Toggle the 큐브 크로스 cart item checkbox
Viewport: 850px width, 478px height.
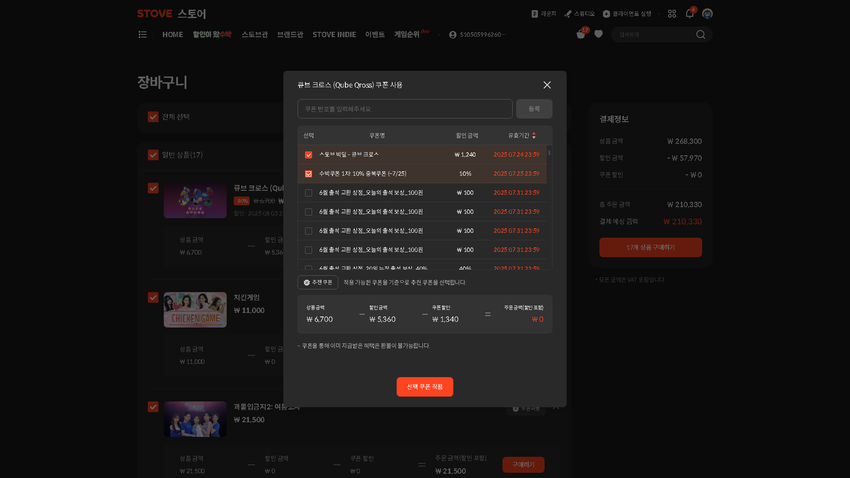153,188
